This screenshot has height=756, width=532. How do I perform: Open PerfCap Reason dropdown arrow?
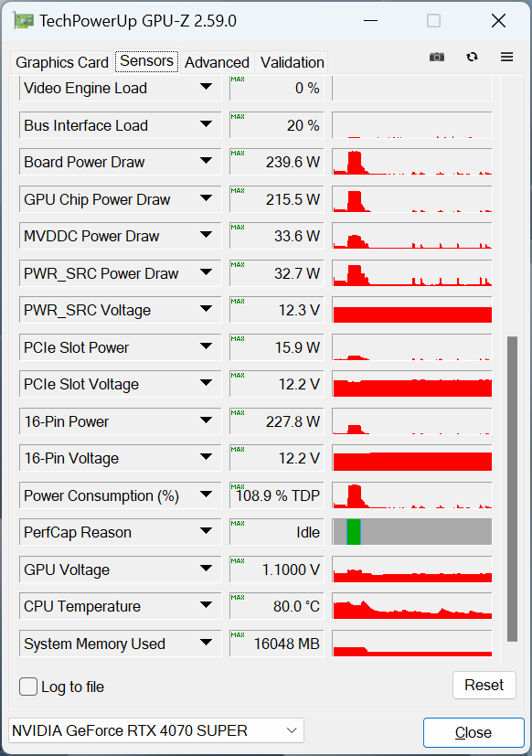pyautogui.click(x=206, y=531)
